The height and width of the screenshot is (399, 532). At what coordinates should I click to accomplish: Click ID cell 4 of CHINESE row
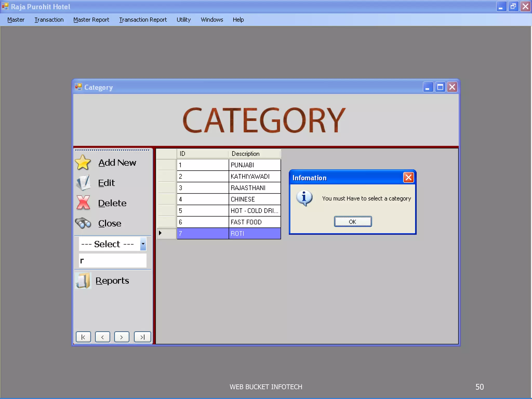click(x=203, y=199)
